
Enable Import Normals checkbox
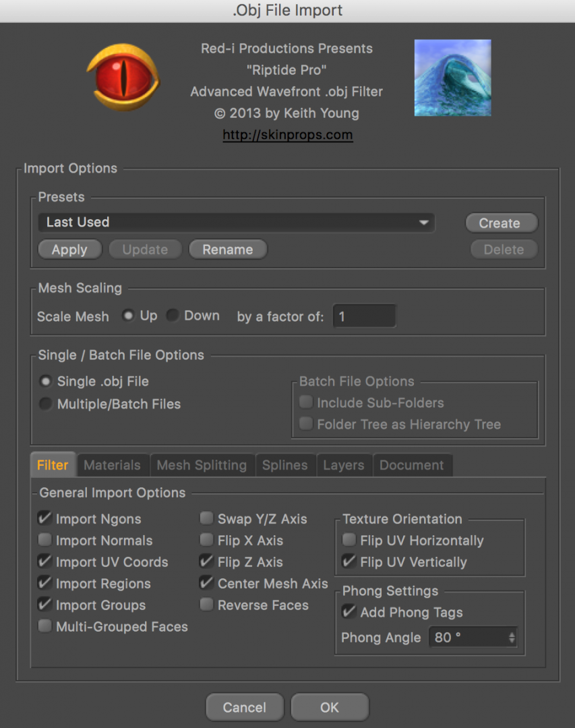44,539
